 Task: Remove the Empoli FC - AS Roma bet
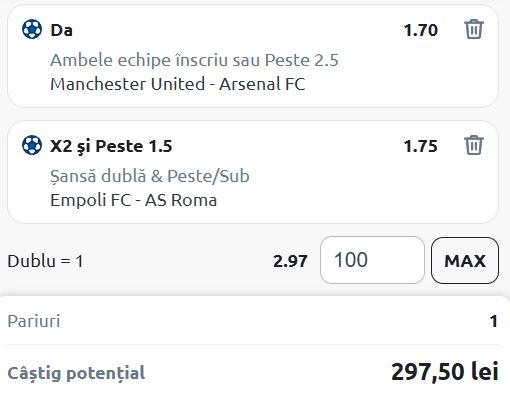click(474, 145)
